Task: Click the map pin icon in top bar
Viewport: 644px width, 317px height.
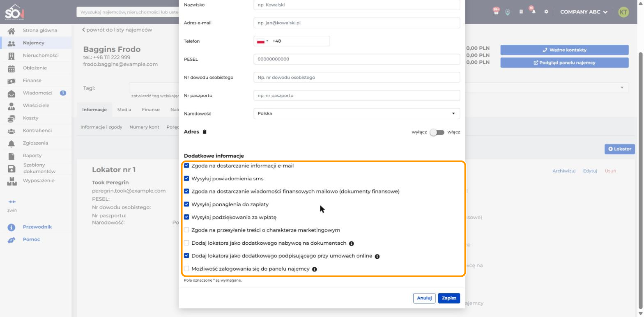Action: [x=508, y=12]
